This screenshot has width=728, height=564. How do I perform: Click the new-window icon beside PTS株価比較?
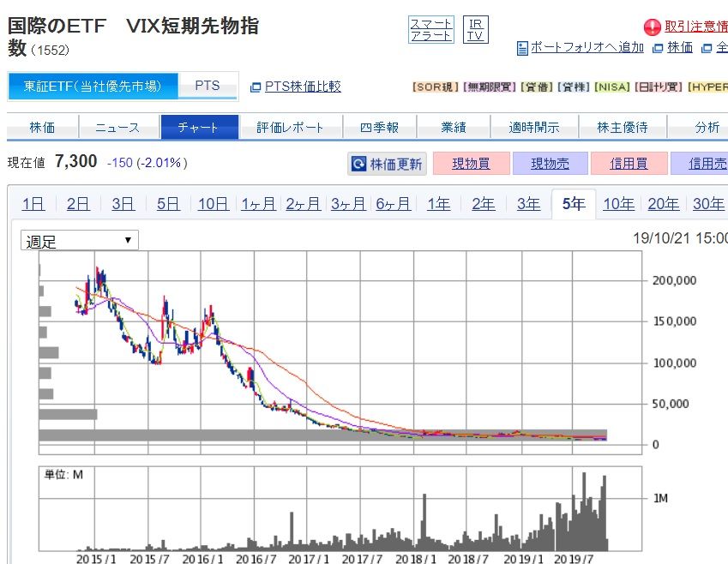[x=256, y=87]
